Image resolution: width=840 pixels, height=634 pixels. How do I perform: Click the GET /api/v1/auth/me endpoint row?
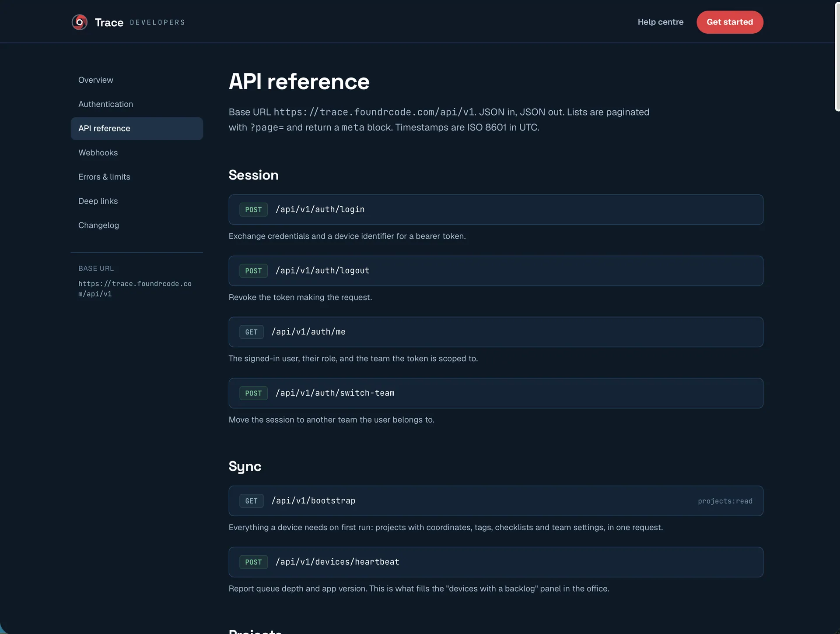(x=496, y=332)
